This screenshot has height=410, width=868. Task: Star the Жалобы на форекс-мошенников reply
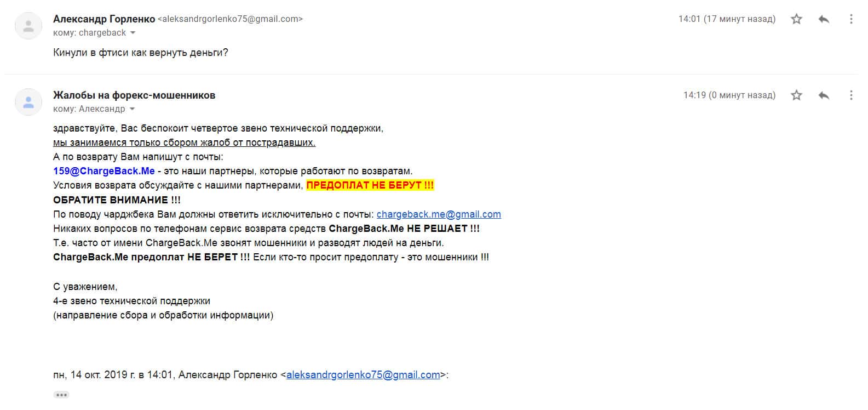(796, 95)
